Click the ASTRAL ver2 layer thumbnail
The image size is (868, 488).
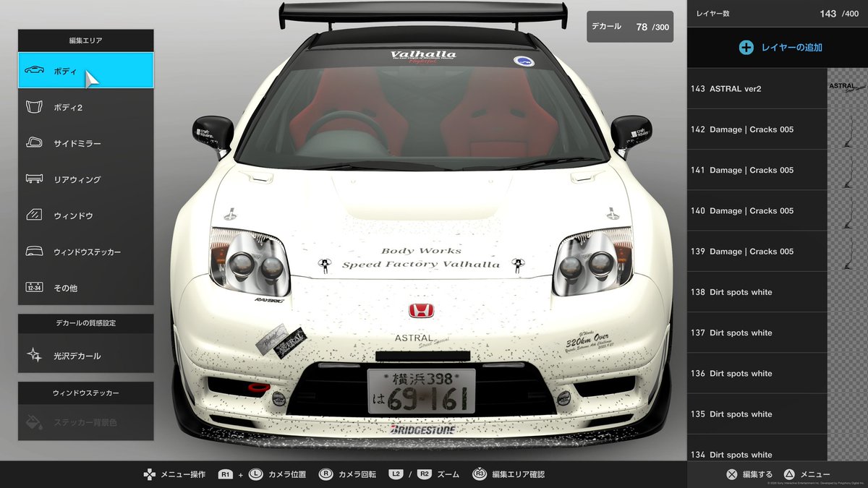click(x=847, y=89)
